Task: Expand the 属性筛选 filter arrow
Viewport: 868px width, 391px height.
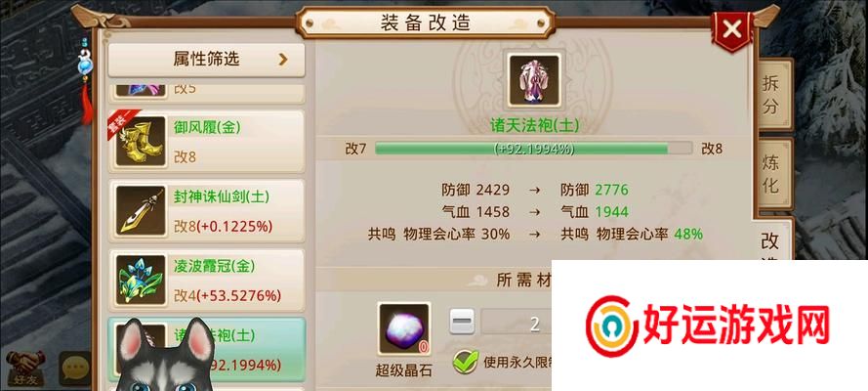Action: click(x=283, y=60)
